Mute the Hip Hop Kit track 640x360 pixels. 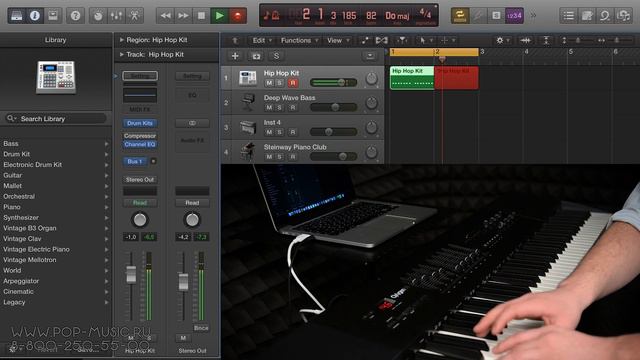click(x=269, y=83)
